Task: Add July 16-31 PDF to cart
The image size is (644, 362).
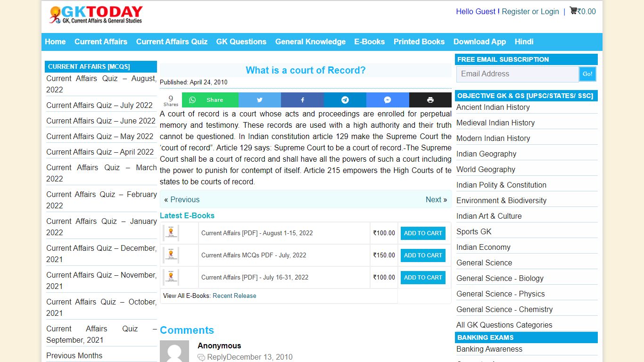Action: (x=423, y=277)
